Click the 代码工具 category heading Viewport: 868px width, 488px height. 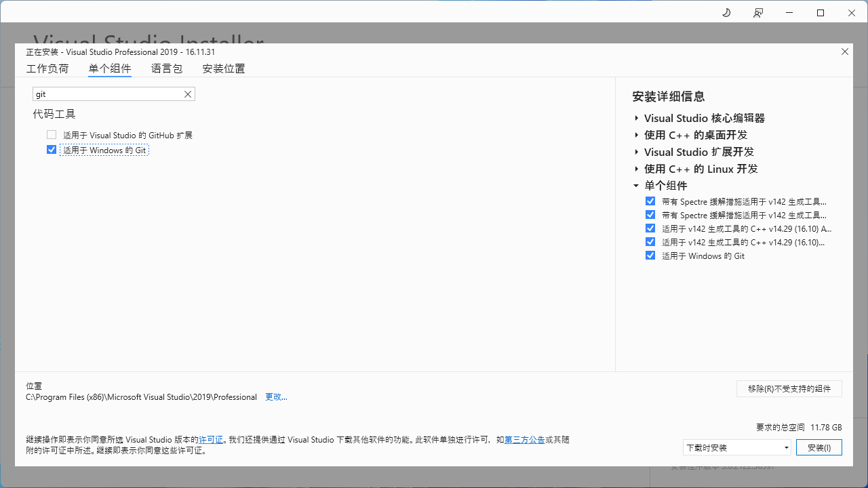[54, 114]
